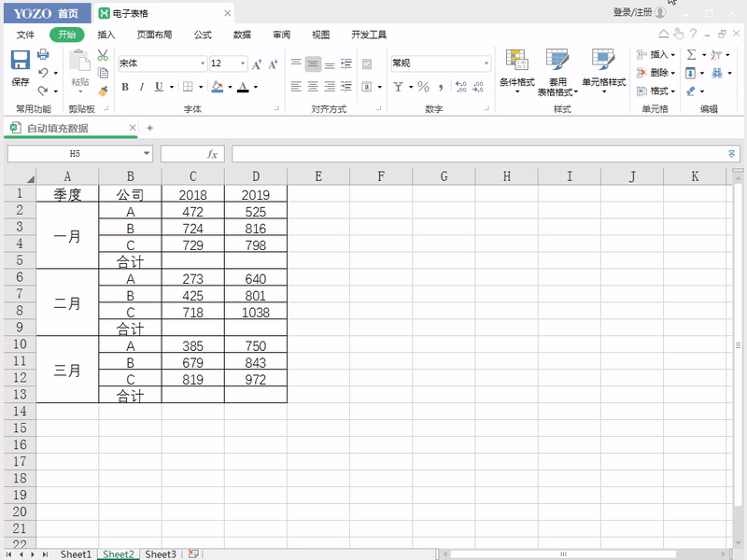Decrease the font size
The height and width of the screenshot is (560, 747).
coord(273,64)
